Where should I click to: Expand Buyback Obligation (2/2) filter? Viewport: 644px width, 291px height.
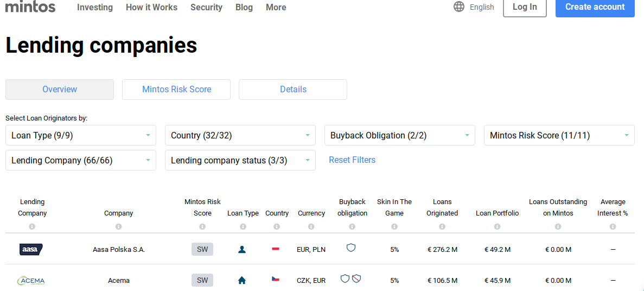point(400,135)
